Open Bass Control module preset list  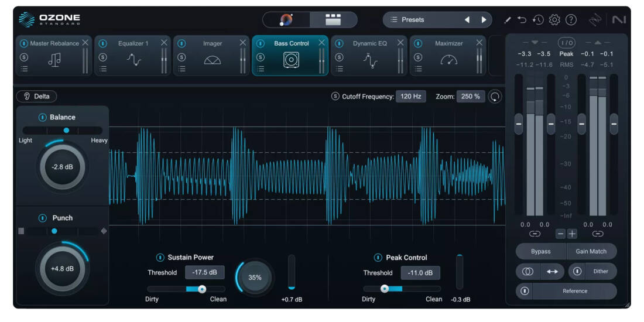261,69
